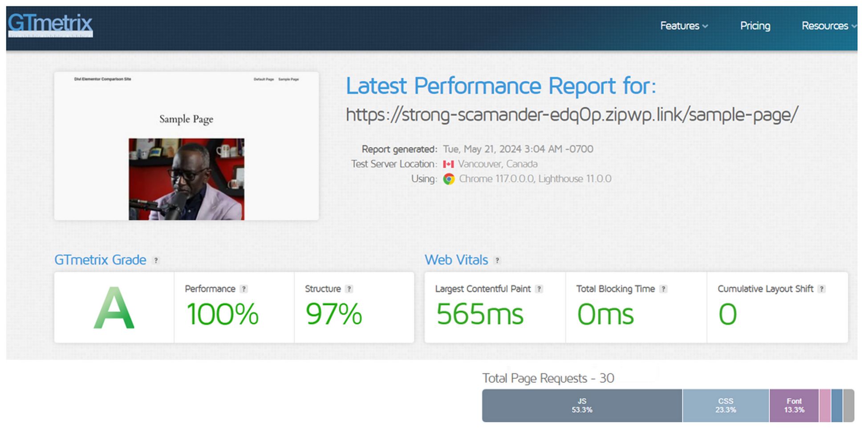Click the GTmetrix Grade help icon

[156, 260]
